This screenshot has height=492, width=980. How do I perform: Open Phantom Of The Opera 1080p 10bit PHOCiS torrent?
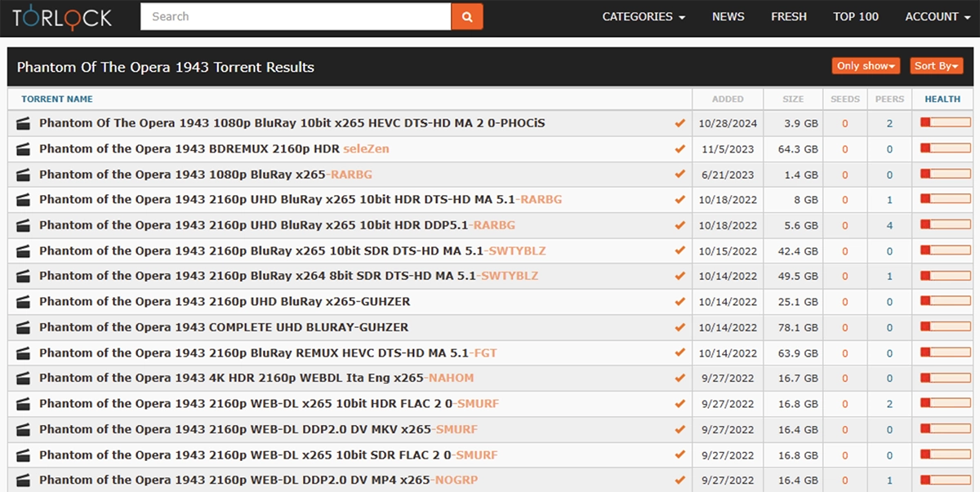292,123
